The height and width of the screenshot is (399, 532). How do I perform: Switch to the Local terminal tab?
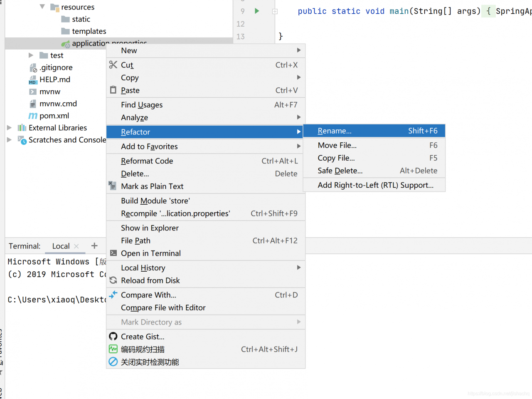(x=61, y=246)
